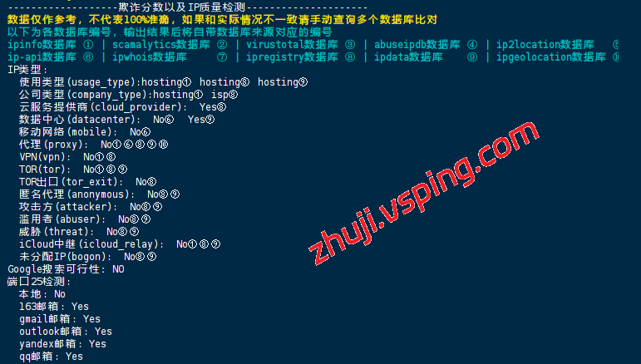The image size is (641, 364).
Task: Click the 云服务提供商(cloud_provider) line
Action: pos(123,107)
